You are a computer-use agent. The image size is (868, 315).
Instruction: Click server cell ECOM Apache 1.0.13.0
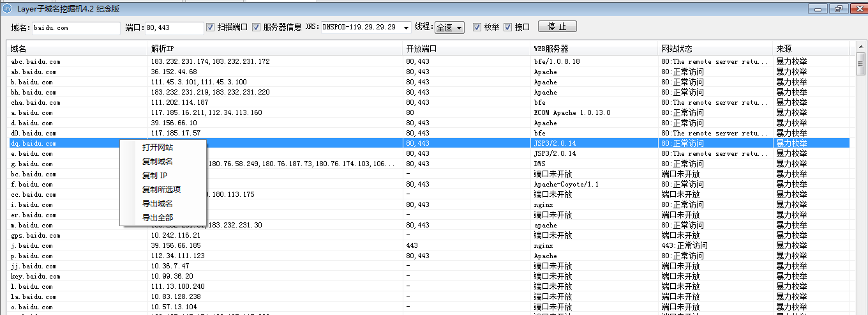[572, 112]
